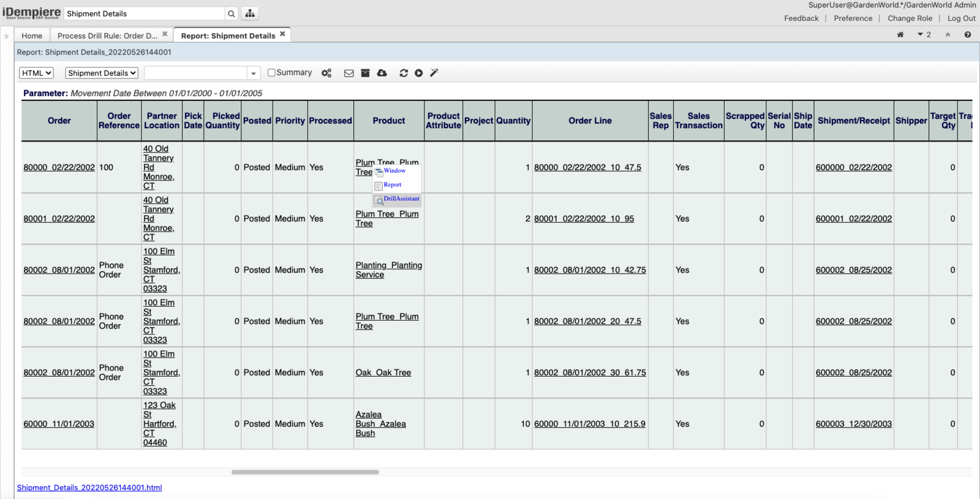
Task: Click the Shipment Details search field
Action: (x=145, y=13)
